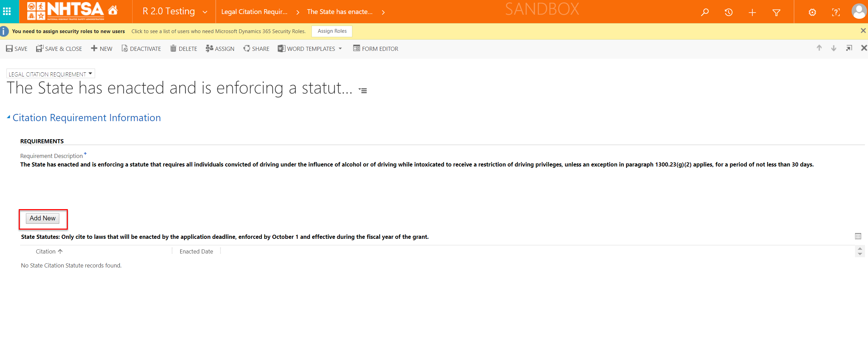Click Save & Close in command bar
Viewport: 868px width, 348px height.
[59, 49]
